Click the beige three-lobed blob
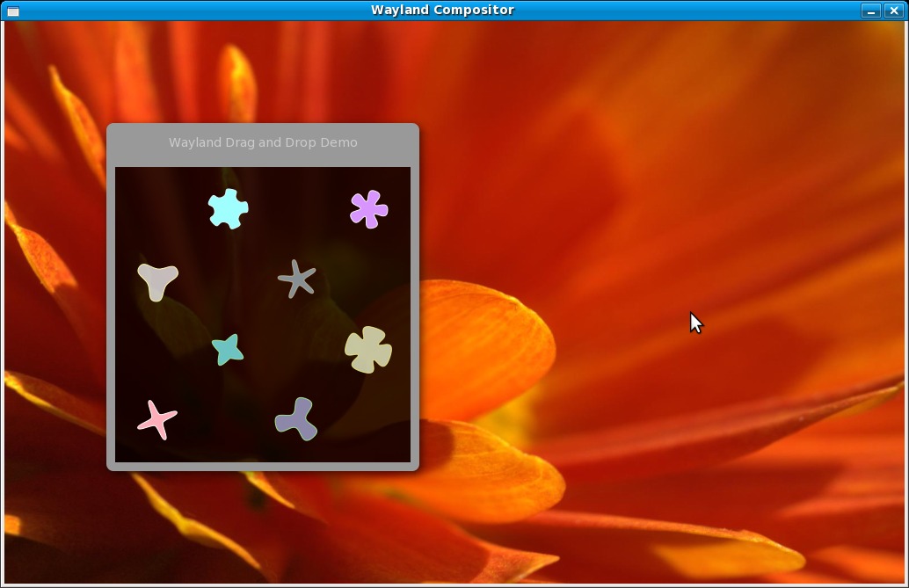909x588 pixels. (157, 282)
